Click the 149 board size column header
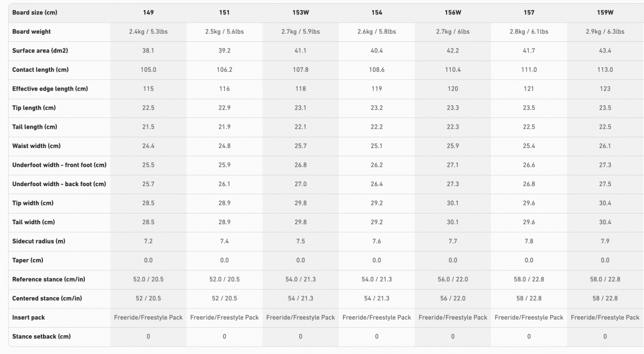Screen dimensions: 644x354 pos(148,12)
